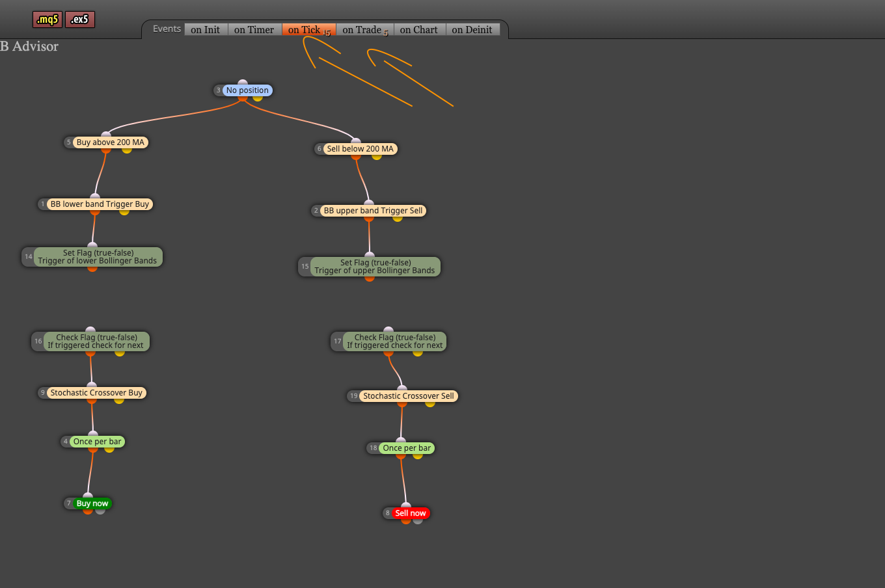Open the on Chart events tab

(419, 30)
